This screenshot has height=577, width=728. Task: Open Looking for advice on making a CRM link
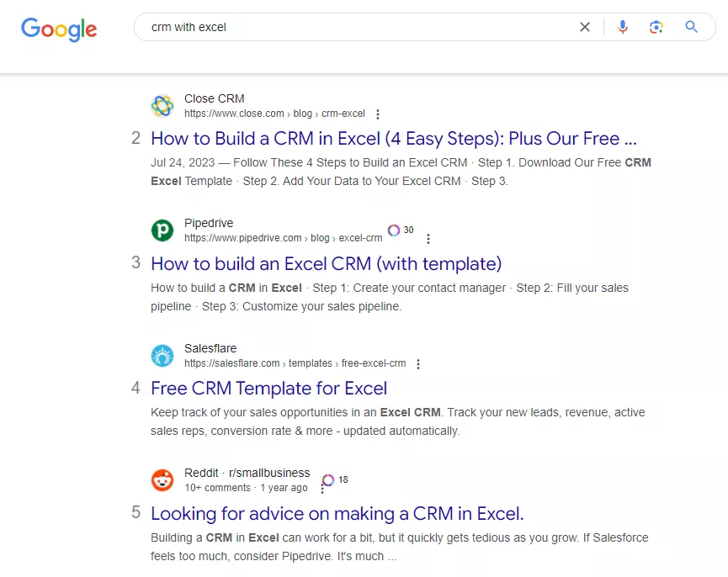tap(337, 513)
